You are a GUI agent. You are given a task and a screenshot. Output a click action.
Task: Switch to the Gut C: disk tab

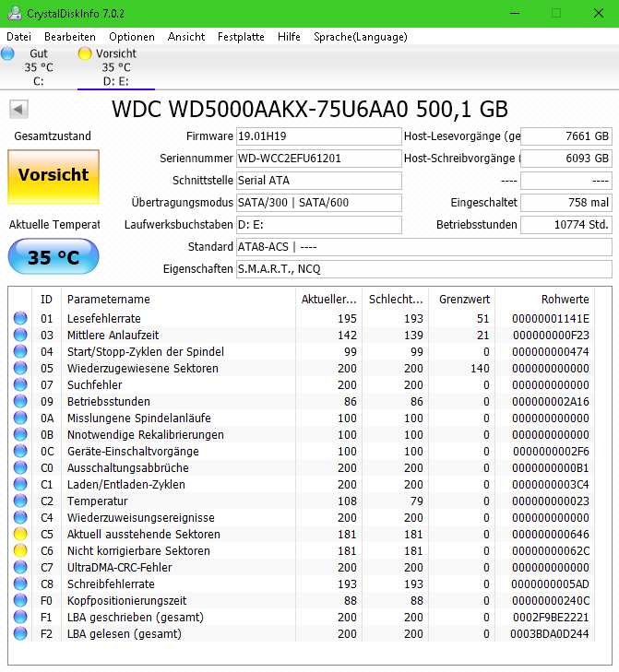pos(39,67)
